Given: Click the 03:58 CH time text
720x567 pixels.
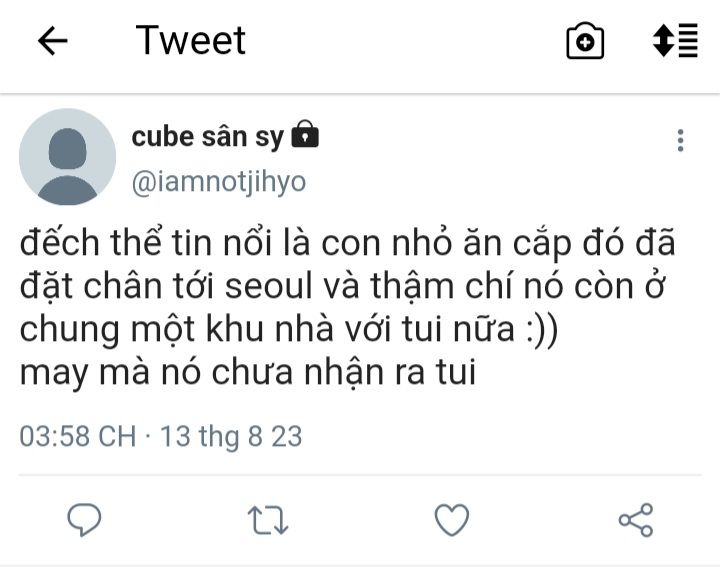Looking at the screenshot, I should point(78,436).
